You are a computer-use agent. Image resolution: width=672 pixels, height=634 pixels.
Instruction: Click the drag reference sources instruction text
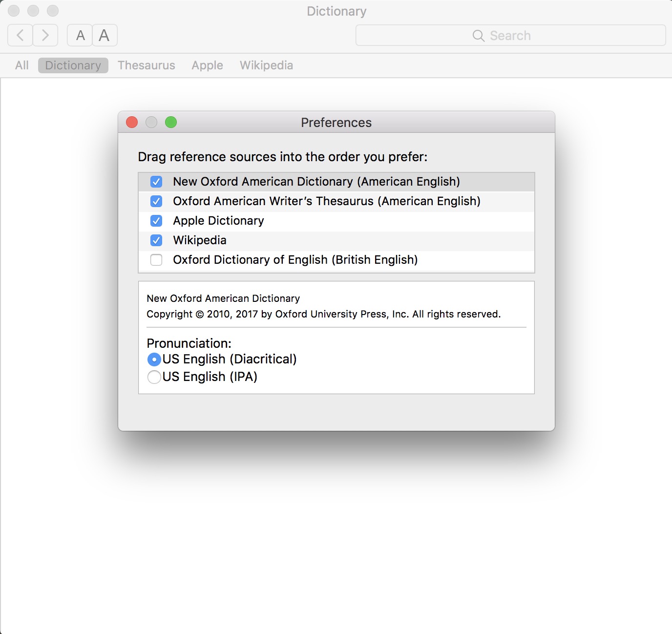click(x=283, y=157)
